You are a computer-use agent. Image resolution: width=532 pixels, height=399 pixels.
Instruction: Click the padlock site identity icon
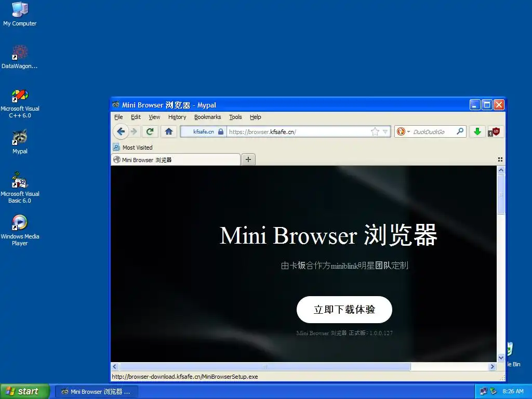(221, 131)
